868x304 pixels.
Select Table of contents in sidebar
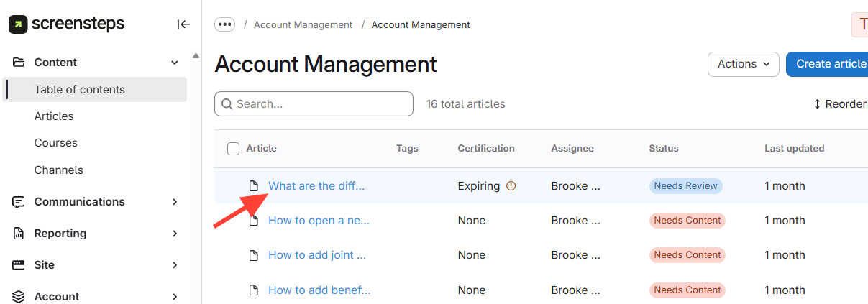pos(80,90)
